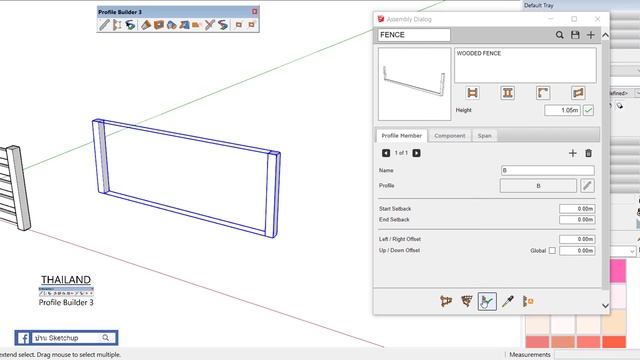Search assemblies with the magnifier icon
Viewport: 640px width, 360px height.
560,35
